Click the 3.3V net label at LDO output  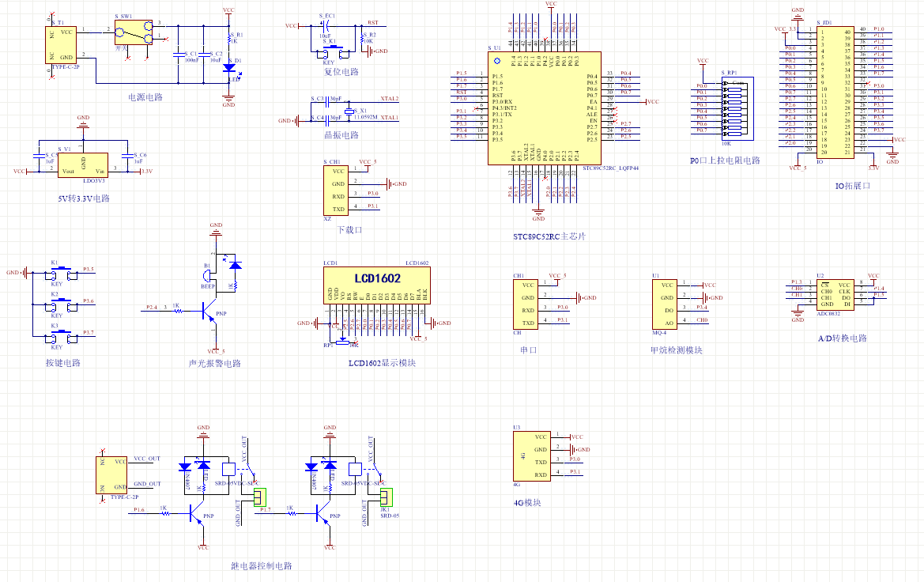click(146, 172)
